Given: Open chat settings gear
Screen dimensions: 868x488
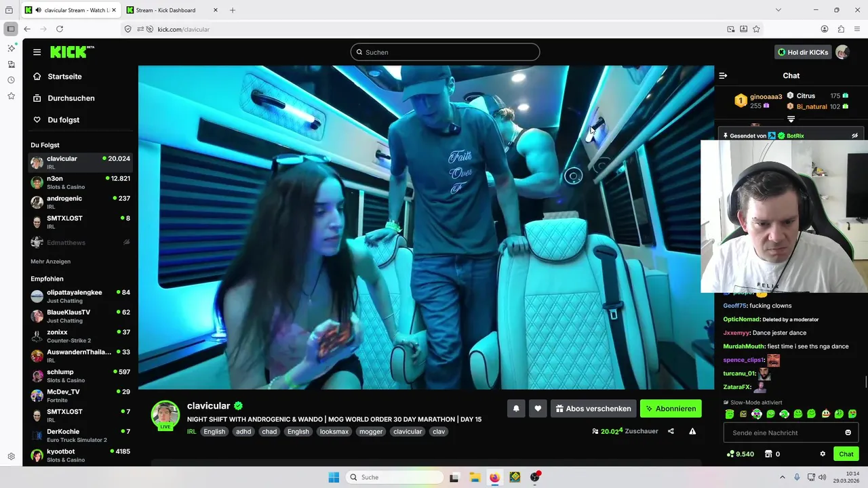Looking at the screenshot, I should pyautogui.click(x=823, y=454).
